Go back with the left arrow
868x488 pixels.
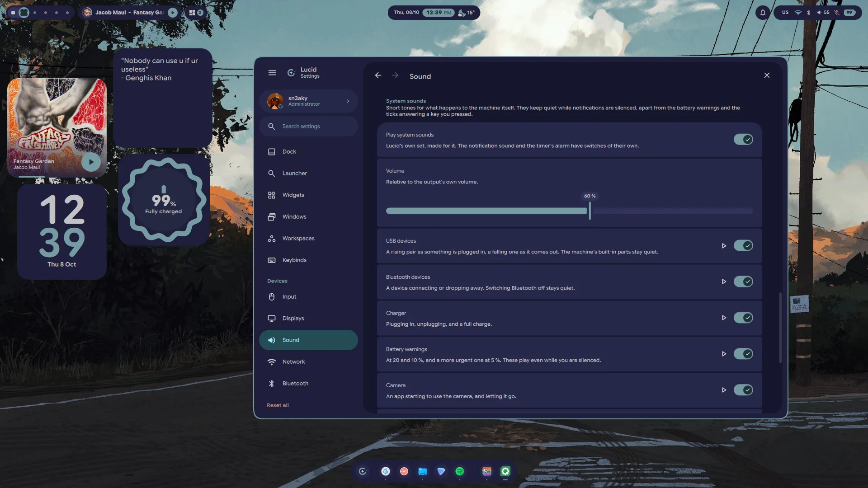click(378, 75)
